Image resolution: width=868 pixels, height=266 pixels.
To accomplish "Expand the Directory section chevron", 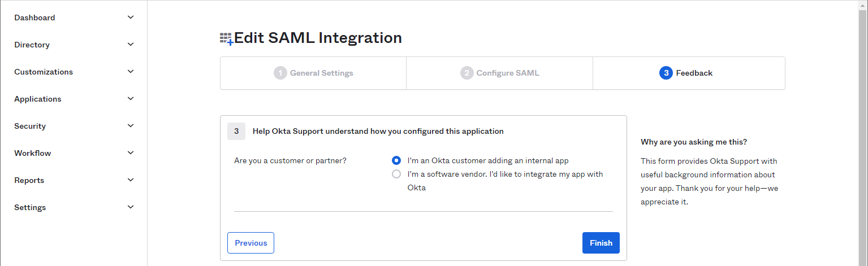I will click(131, 45).
